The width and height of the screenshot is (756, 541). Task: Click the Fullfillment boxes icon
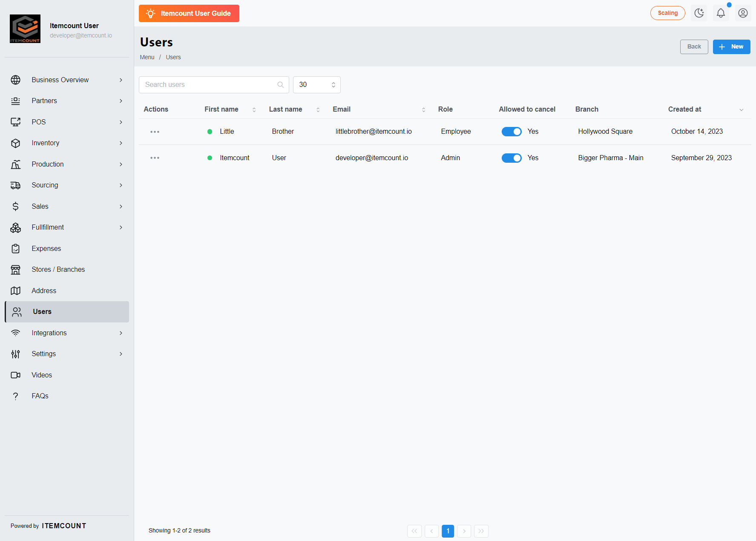(16, 227)
